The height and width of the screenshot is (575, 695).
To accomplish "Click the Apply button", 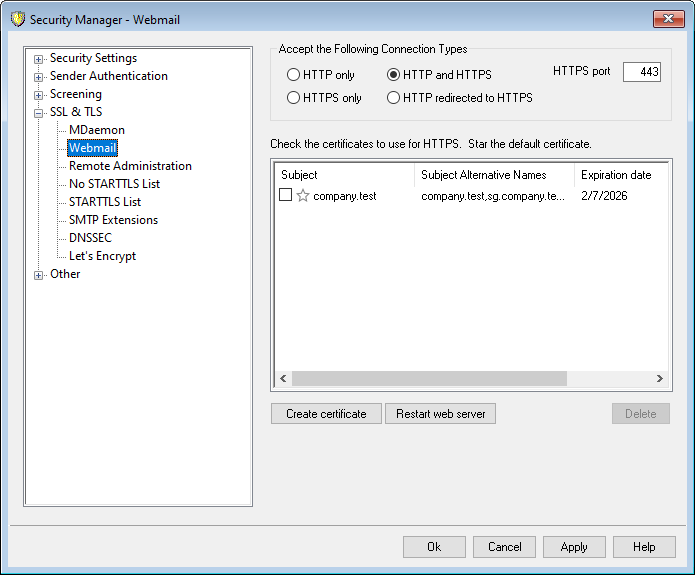I will click(574, 547).
